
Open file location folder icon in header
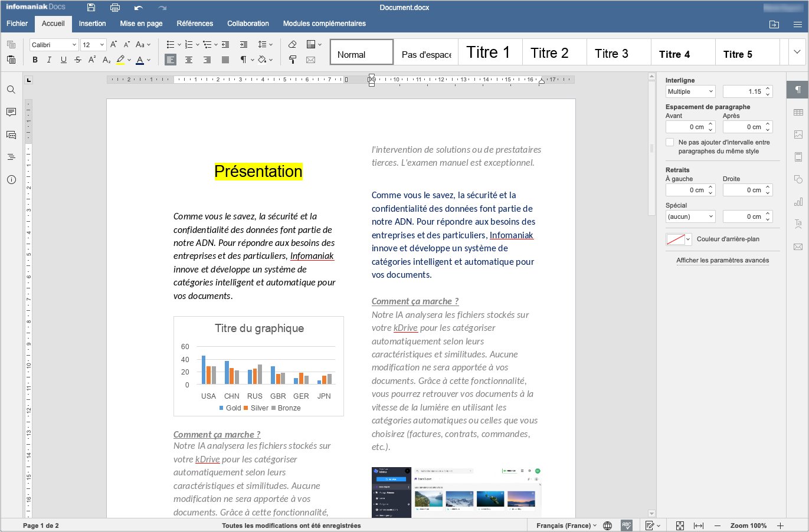click(774, 24)
